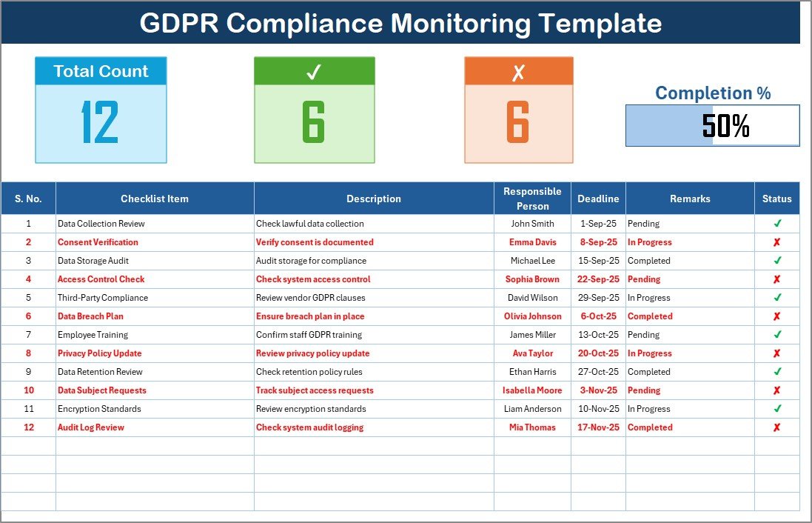Click the red X status for Data Subject Requests
812x523 pixels.
click(776, 390)
